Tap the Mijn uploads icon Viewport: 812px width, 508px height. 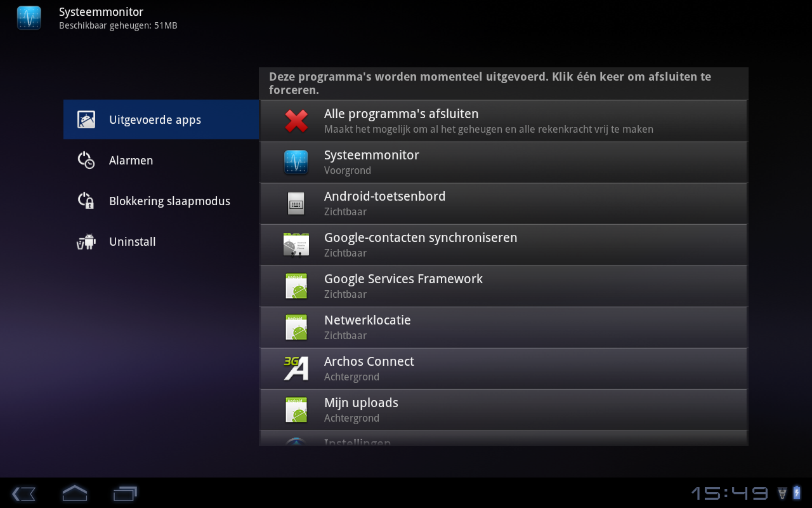tap(296, 410)
